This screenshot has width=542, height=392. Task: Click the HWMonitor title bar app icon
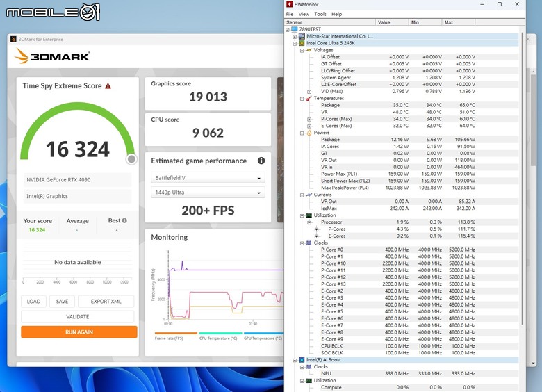[x=289, y=4]
